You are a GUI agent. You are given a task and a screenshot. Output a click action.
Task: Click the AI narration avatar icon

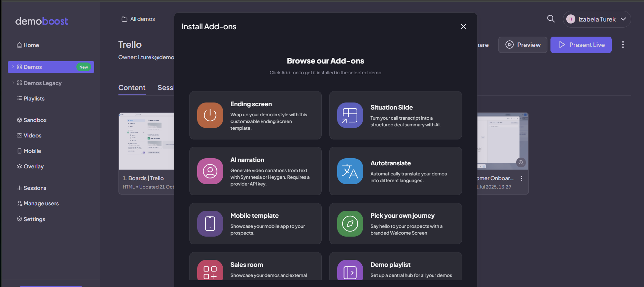tap(210, 171)
